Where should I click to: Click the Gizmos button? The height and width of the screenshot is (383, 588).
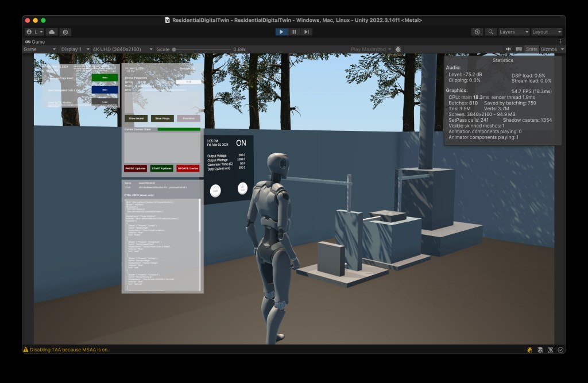[550, 49]
